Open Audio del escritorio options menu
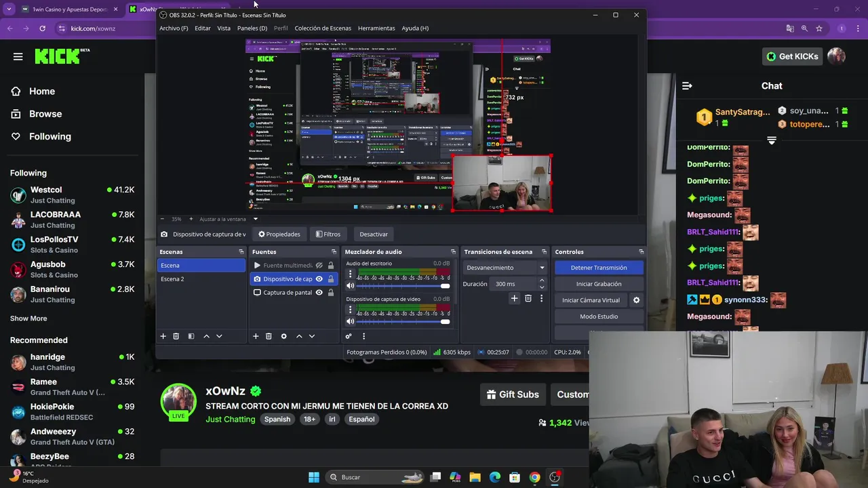 click(x=351, y=274)
